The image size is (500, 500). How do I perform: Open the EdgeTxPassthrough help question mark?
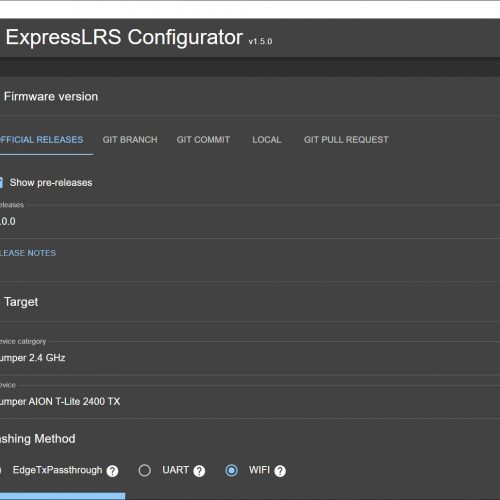point(112,471)
